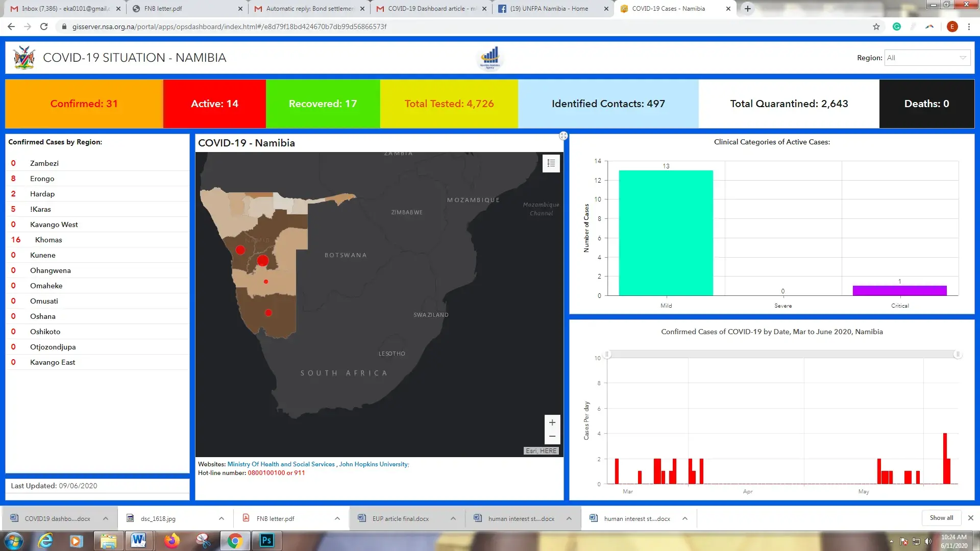Image resolution: width=980 pixels, height=551 pixels.
Task: Open the Grammarly extension icon
Action: [x=897, y=27]
